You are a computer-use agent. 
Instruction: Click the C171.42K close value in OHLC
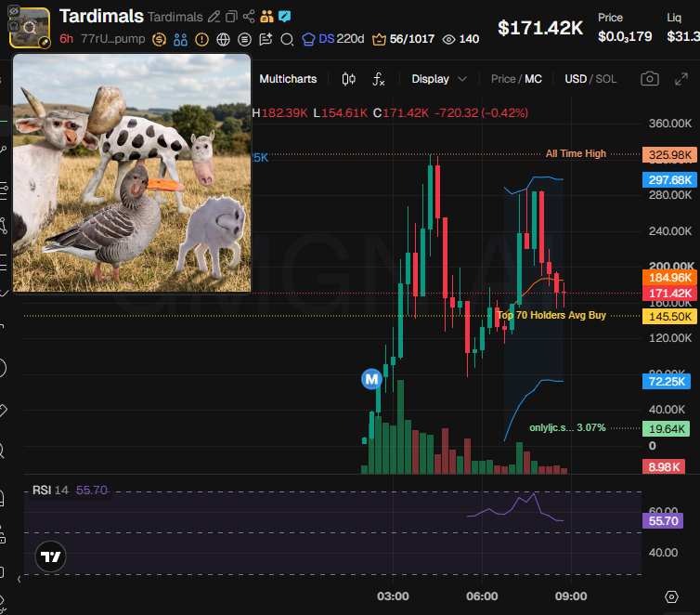(401, 113)
